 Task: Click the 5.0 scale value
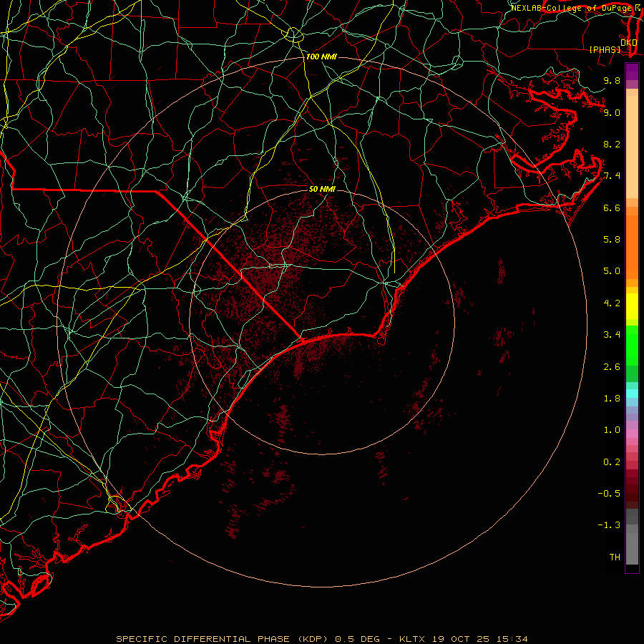pos(612,271)
